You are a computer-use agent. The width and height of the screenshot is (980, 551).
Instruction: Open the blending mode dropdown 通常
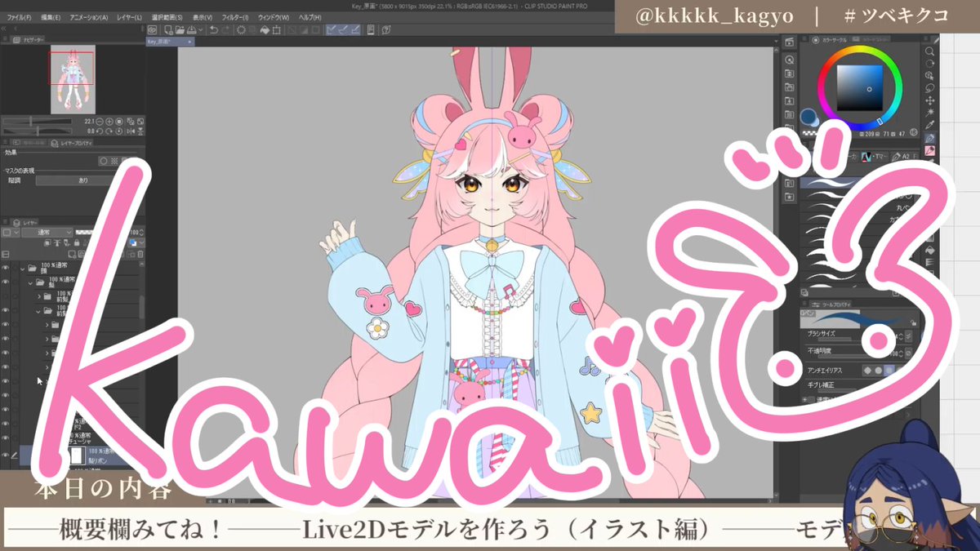point(47,232)
